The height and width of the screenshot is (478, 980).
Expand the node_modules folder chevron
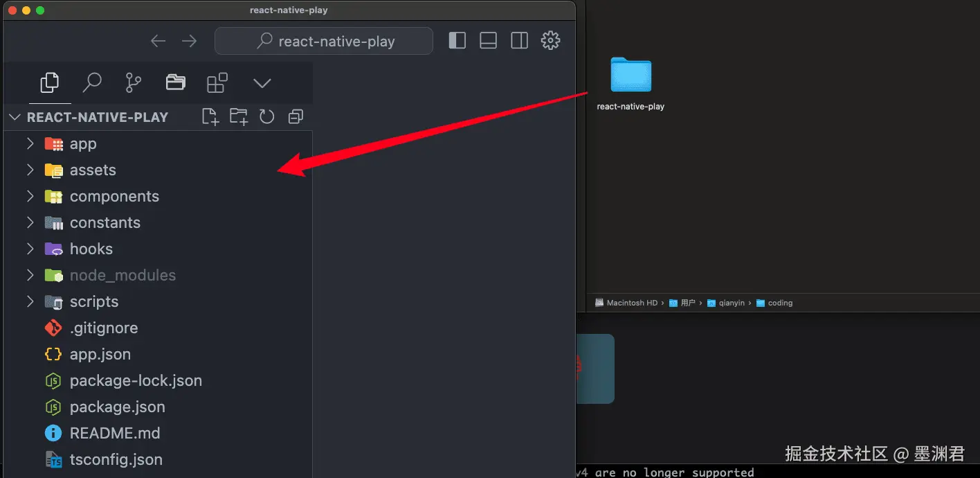coord(30,276)
